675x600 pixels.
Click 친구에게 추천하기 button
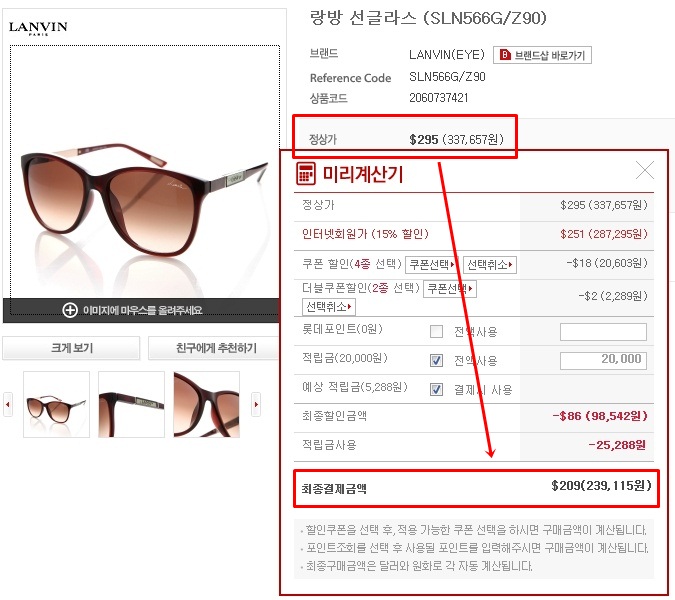214,348
